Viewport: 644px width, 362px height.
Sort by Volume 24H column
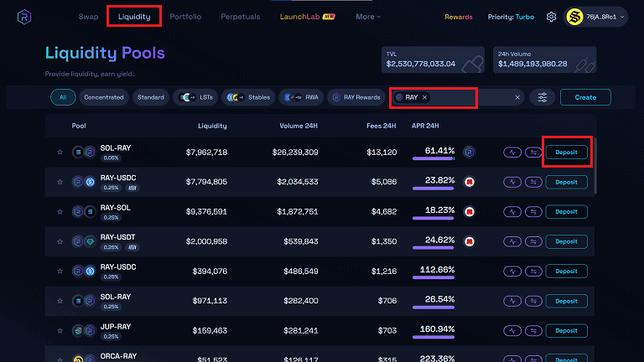pyautogui.click(x=299, y=126)
